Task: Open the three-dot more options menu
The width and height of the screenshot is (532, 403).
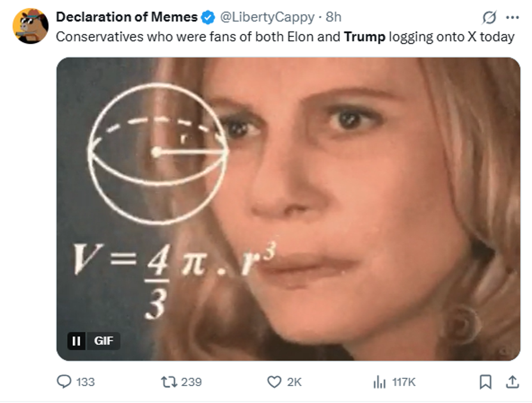Action: 512,16
